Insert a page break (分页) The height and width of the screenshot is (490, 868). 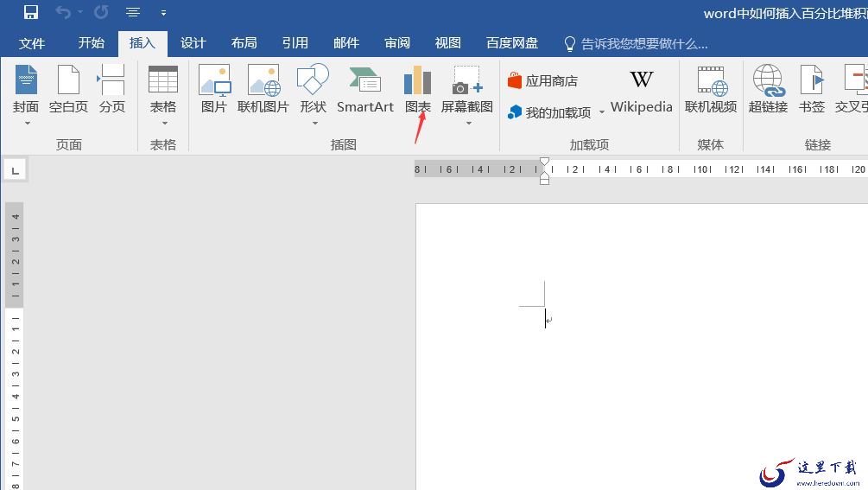[111, 90]
